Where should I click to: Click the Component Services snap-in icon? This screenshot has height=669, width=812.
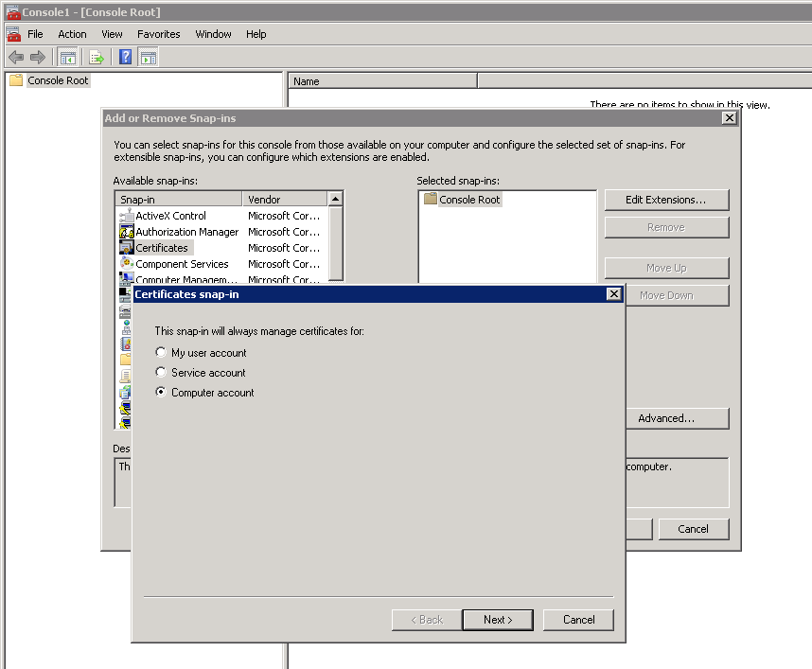pos(127,264)
